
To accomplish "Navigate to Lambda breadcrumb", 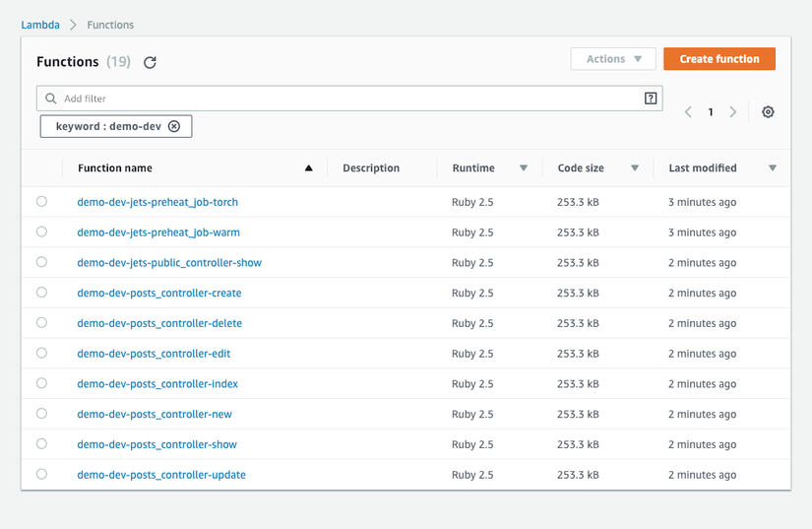I will click(x=40, y=25).
